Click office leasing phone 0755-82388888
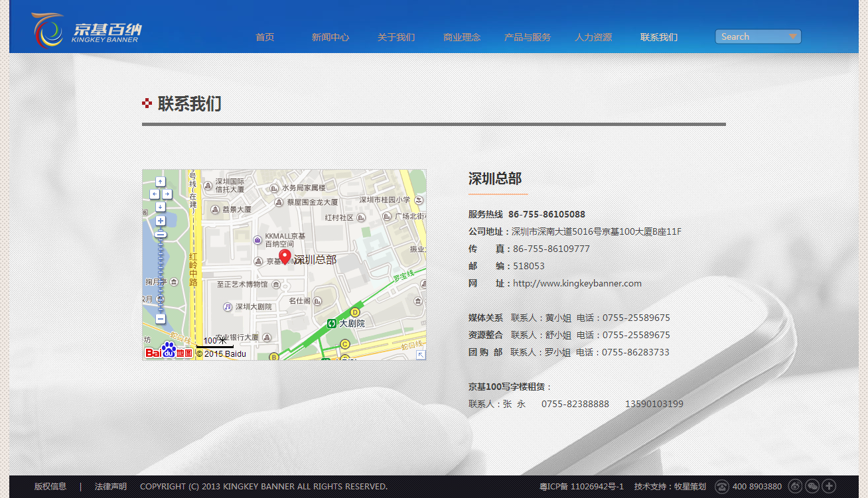 tap(575, 405)
